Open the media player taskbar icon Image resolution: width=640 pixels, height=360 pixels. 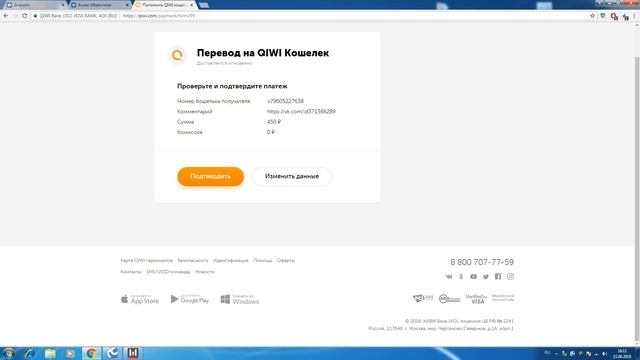click(x=71, y=353)
